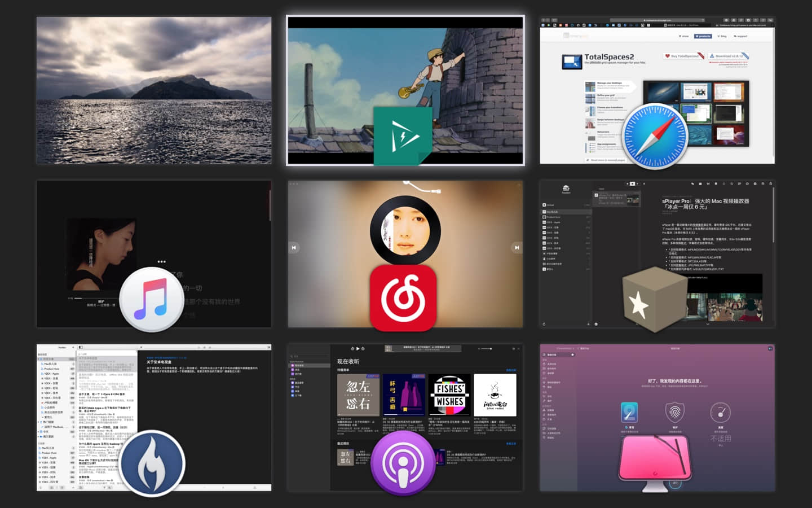812x508 pixels.
Task: Click the 现在收听 heading in Podcasts
Action: tap(348, 361)
